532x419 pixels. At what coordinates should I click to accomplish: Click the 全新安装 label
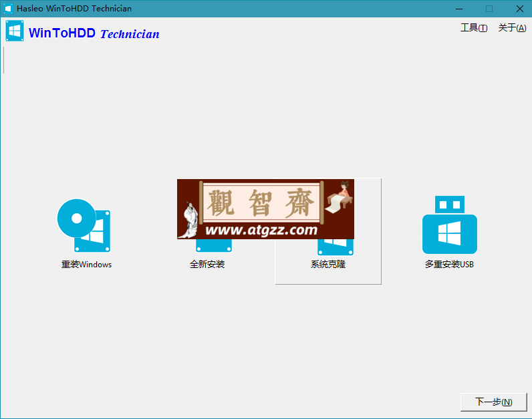click(207, 264)
